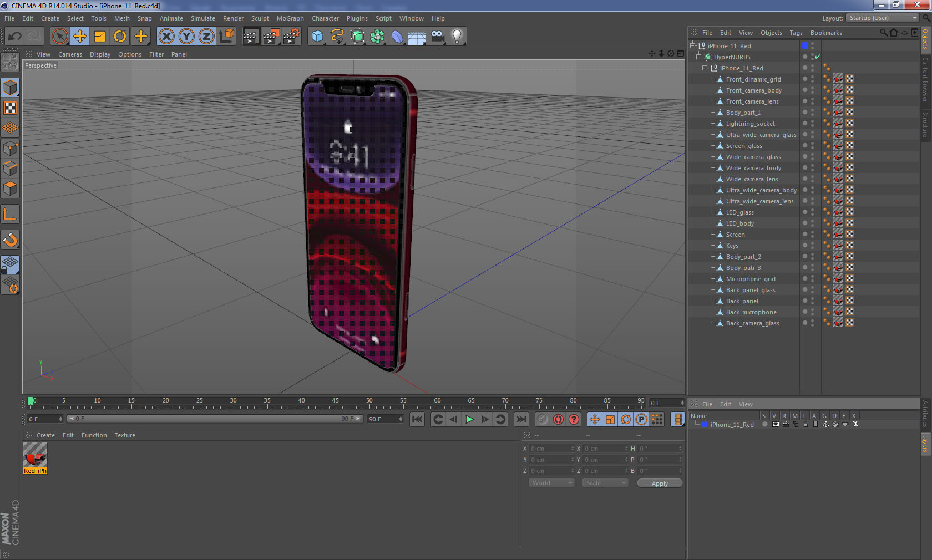Screen dimensions: 932x560
Task: Activate the Move tool in top toolbar
Action: coord(80,37)
